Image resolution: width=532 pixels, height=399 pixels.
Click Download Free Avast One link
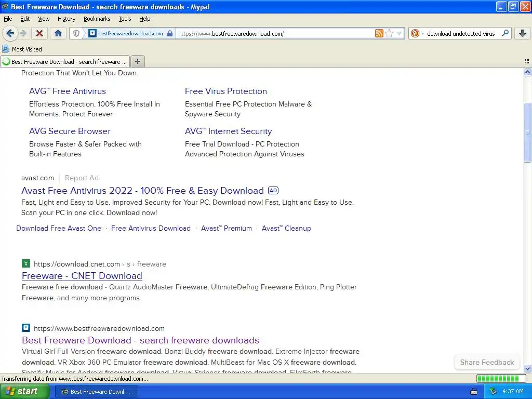point(59,229)
